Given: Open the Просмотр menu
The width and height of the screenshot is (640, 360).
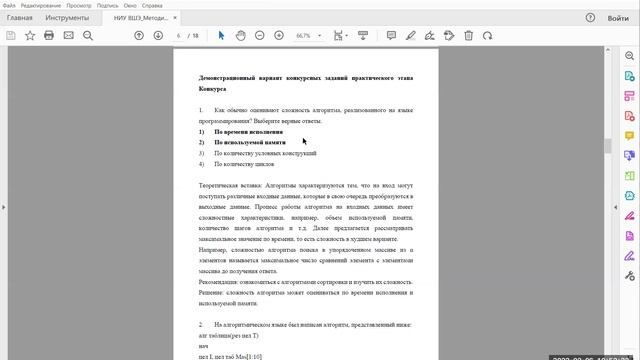Looking at the screenshot, I should point(79,6).
